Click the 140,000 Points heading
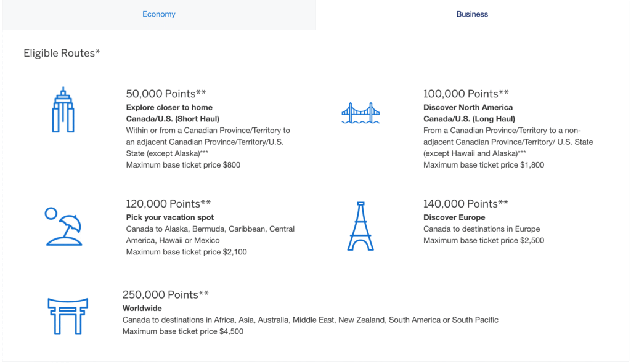This screenshot has height=364, width=631. pyautogui.click(x=466, y=203)
